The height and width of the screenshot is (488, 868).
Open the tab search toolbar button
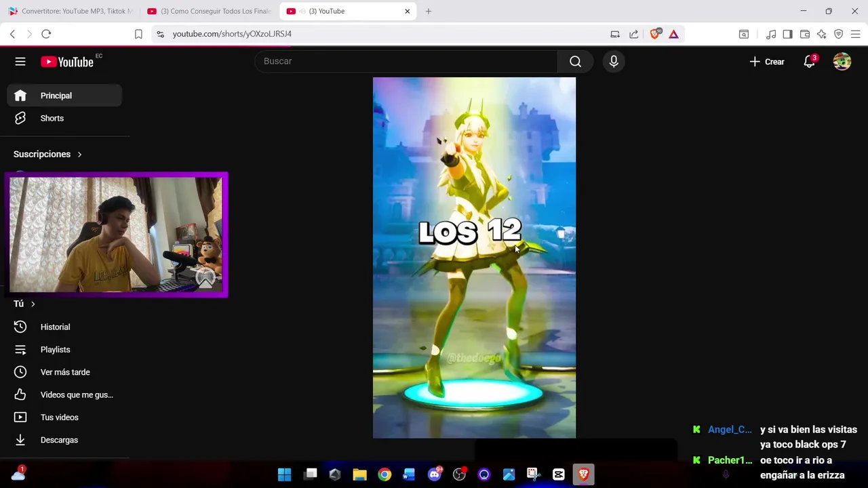click(x=744, y=34)
